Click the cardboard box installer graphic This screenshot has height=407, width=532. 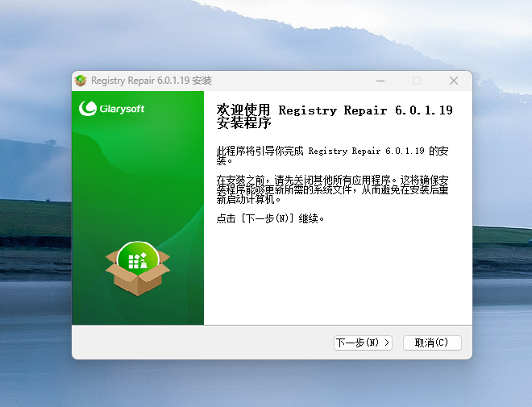click(138, 268)
